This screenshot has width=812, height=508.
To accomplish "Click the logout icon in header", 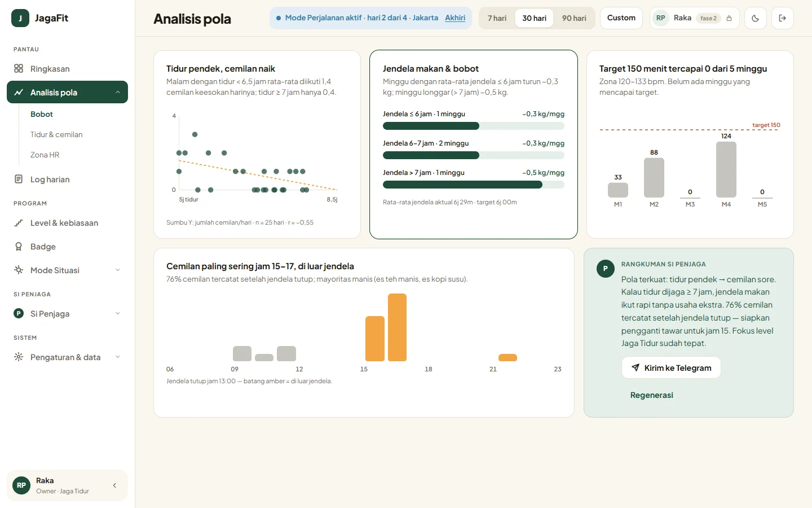I will point(783,18).
